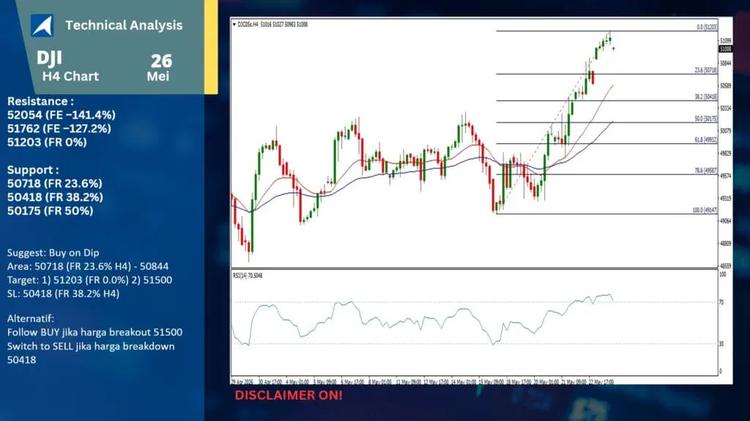Click resistance level 51203 (FR 0%)
The height and width of the screenshot is (421, 750).
coord(47,143)
